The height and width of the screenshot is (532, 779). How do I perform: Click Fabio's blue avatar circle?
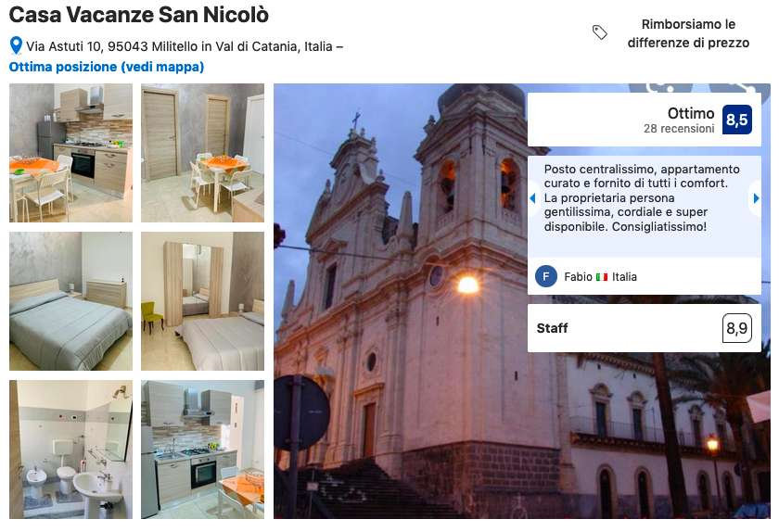tap(546, 277)
